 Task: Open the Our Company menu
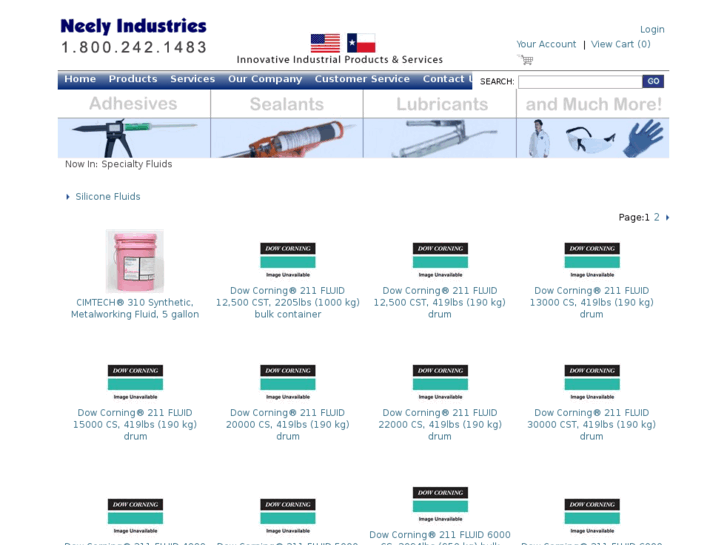point(265,79)
